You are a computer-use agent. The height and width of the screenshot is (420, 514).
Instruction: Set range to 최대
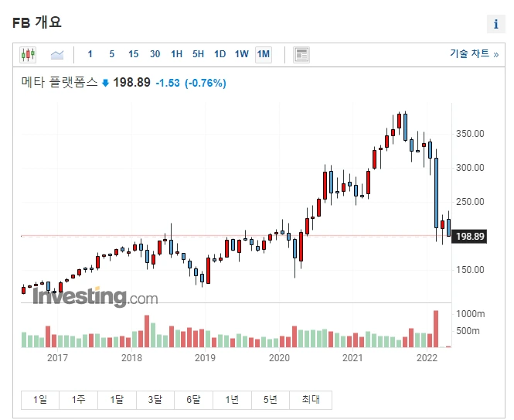(x=311, y=400)
